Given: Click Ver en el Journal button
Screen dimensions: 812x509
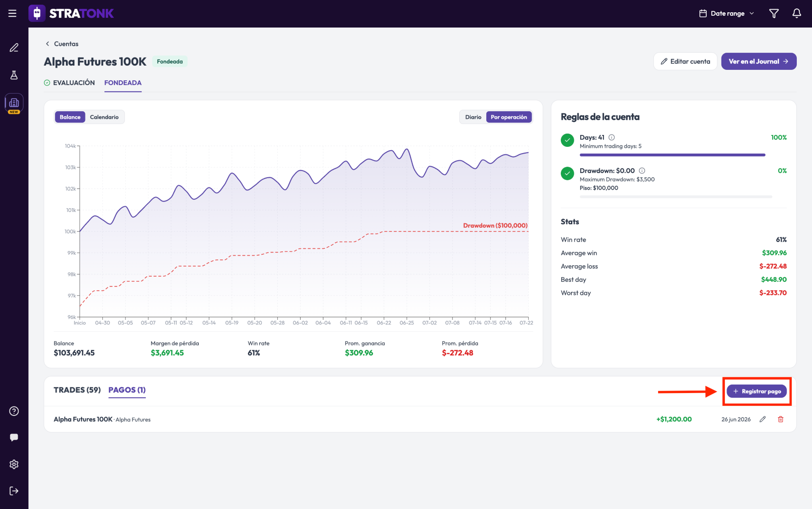Looking at the screenshot, I should pos(759,61).
